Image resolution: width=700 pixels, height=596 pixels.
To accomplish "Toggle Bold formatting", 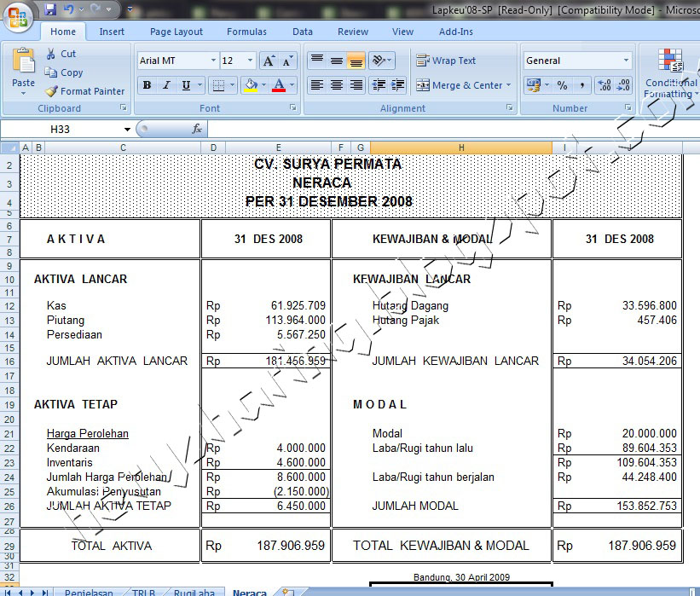I will (147, 84).
